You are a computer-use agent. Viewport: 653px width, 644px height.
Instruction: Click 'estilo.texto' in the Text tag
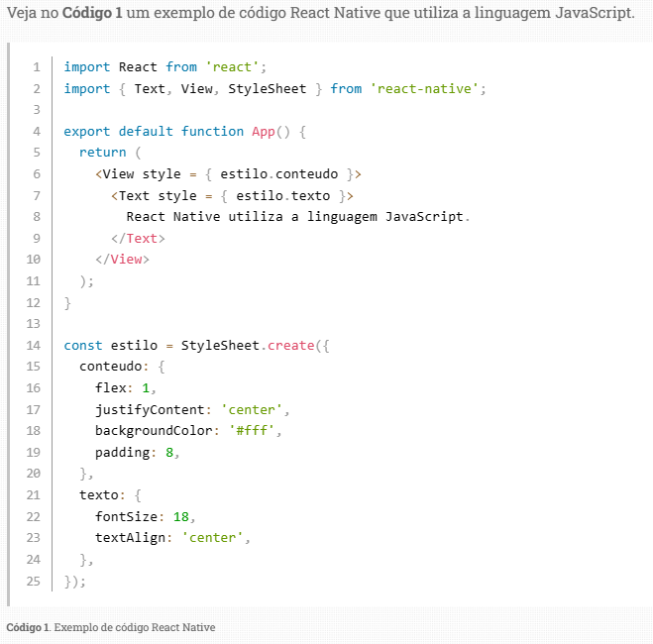pos(282,195)
